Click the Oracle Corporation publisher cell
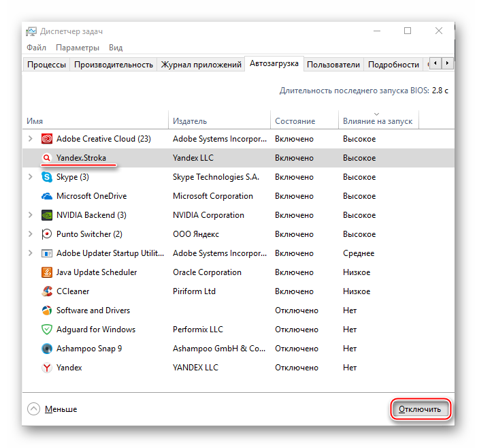The image size is (477, 448). pyautogui.click(x=207, y=272)
